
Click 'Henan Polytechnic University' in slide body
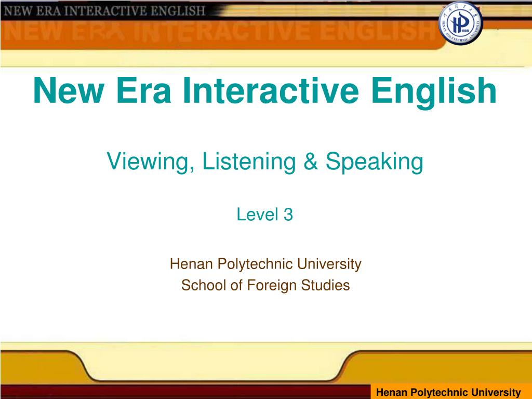tap(265, 264)
